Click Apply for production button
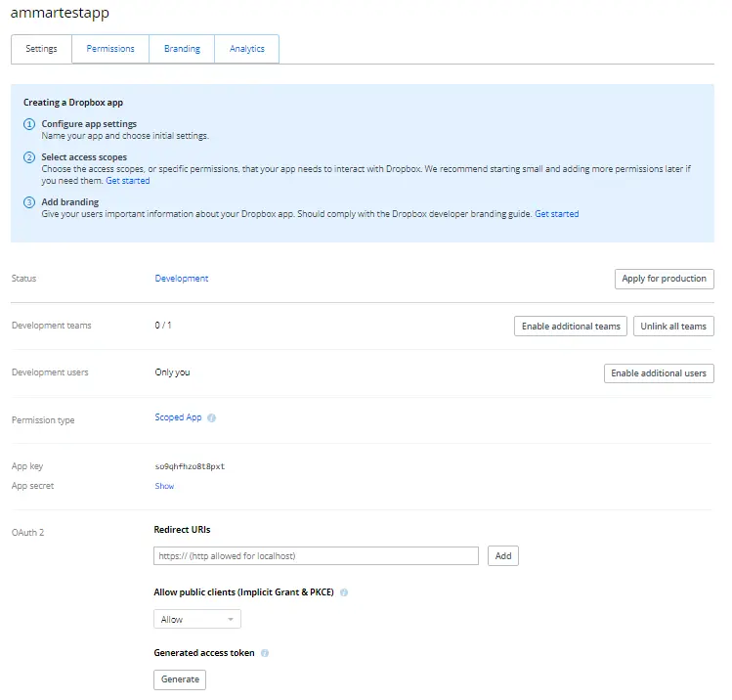 click(664, 279)
